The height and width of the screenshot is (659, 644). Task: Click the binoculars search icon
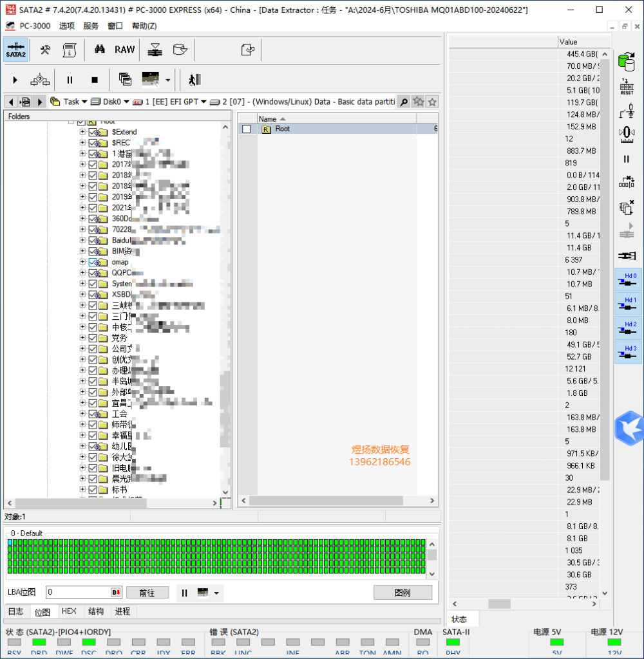(x=99, y=49)
